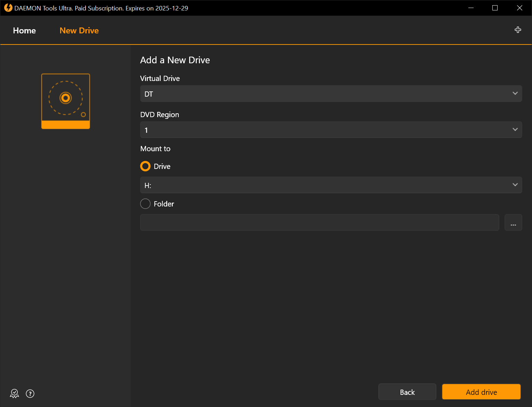Click the plus icon to add new tab
The height and width of the screenshot is (407, 532).
click(x=518, y=30)
